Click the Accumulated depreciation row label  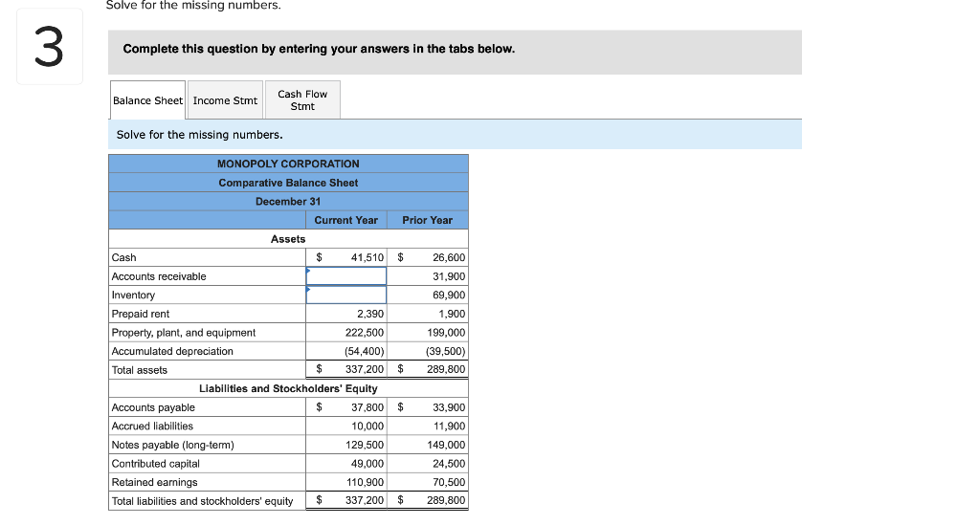tap(172, 351)
